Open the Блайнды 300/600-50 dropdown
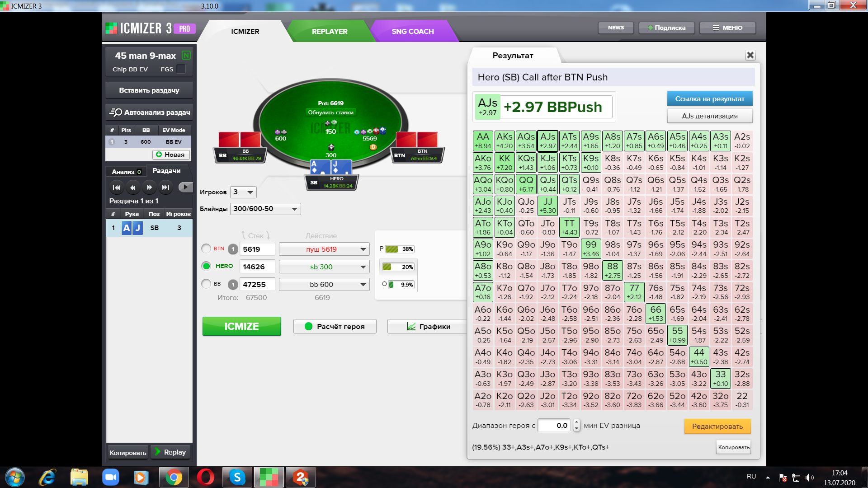This screenshot has width=868, height=488. 265,209
